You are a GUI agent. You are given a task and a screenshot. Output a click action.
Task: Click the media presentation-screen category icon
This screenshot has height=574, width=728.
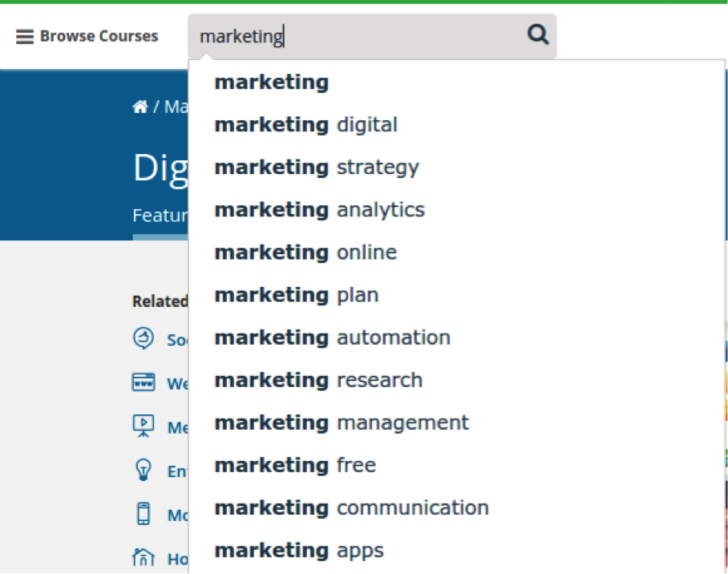[143, 426]
